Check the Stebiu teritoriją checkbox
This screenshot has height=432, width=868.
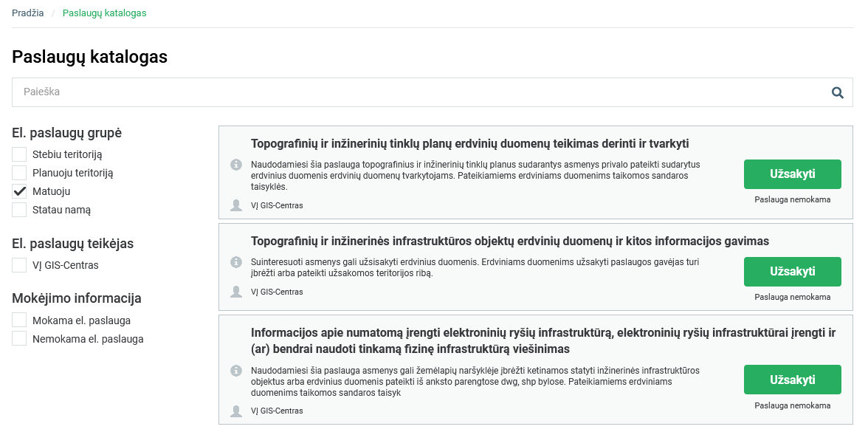coord(19,154)
